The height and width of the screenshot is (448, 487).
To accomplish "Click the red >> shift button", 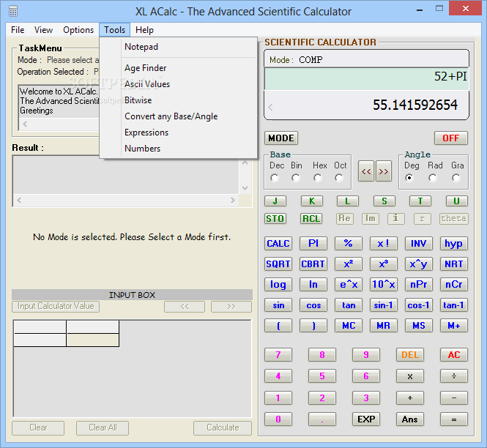I will pos(384,171).
